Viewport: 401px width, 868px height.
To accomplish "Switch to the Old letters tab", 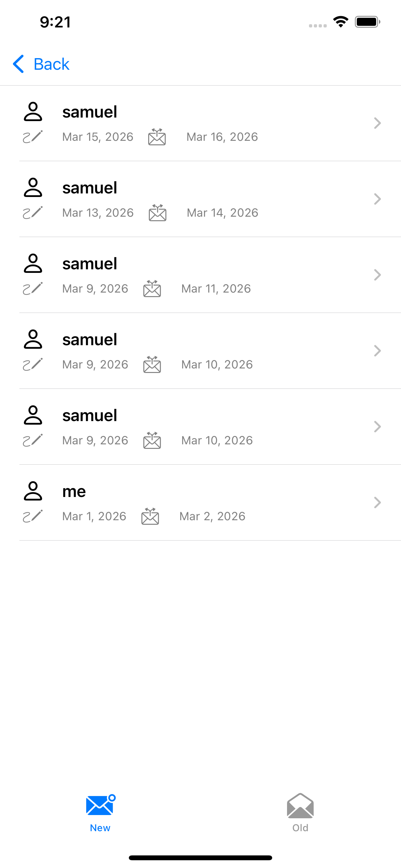I will coord(300,812).
